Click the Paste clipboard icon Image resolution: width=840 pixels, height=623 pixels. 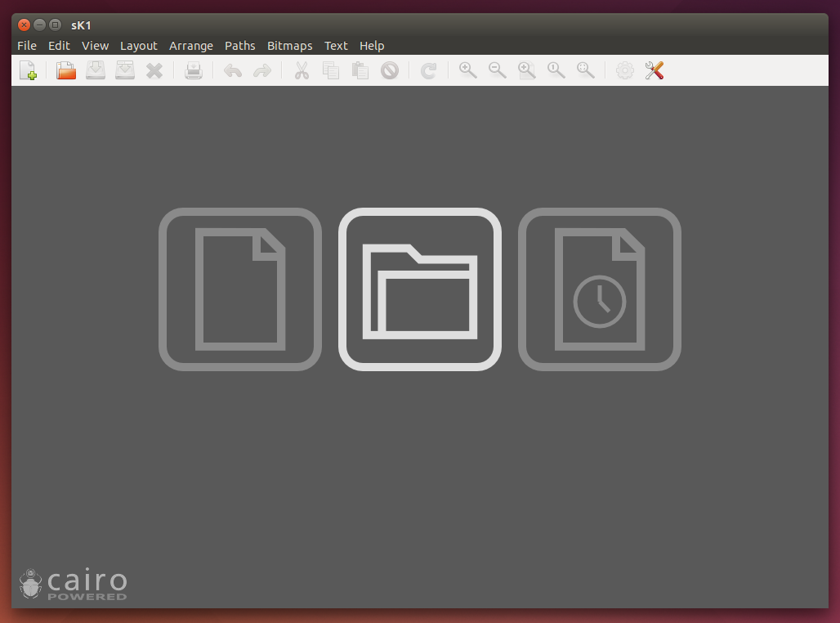pos(360,70)
